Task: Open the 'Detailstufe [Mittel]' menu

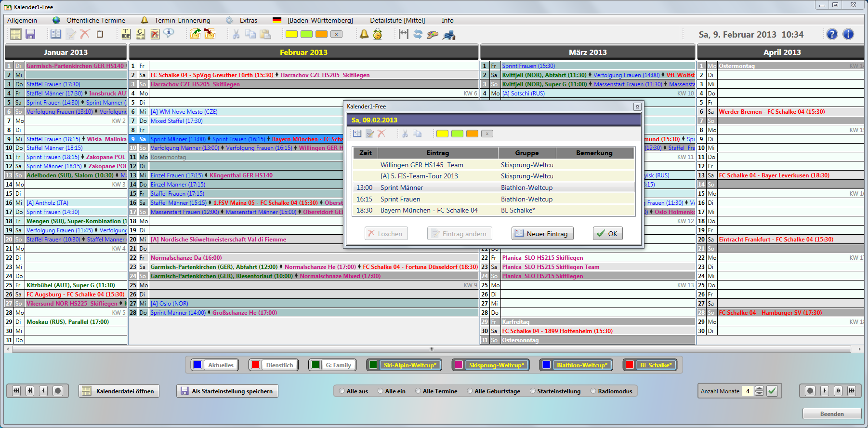Action: (x=397, y=20)
